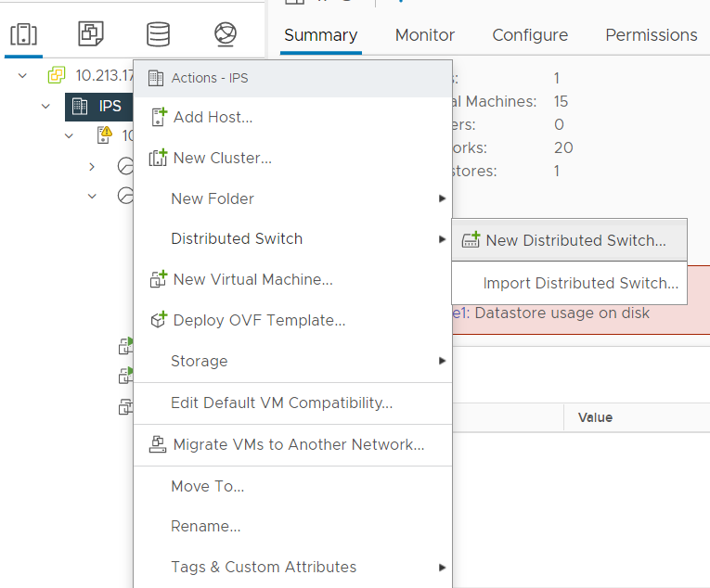Screen dimensions: 710x588
Task: Open the Networking inventory view icon
Action: [225, 34]
